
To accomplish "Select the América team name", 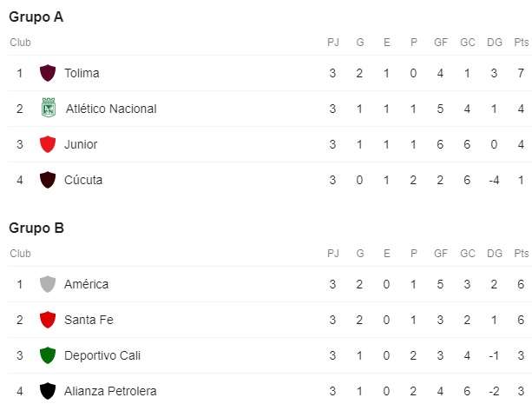I will [87, 284].
